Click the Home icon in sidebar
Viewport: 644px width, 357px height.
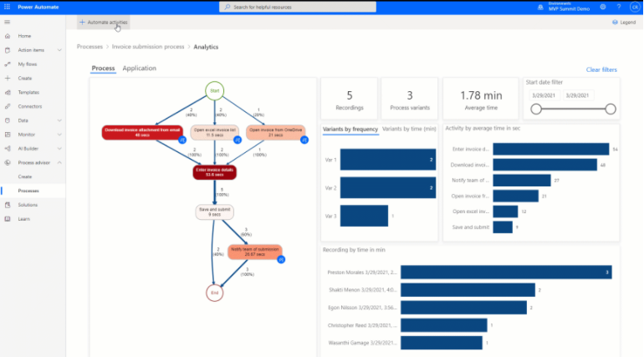pyautogui.click(x=8, y=36)
